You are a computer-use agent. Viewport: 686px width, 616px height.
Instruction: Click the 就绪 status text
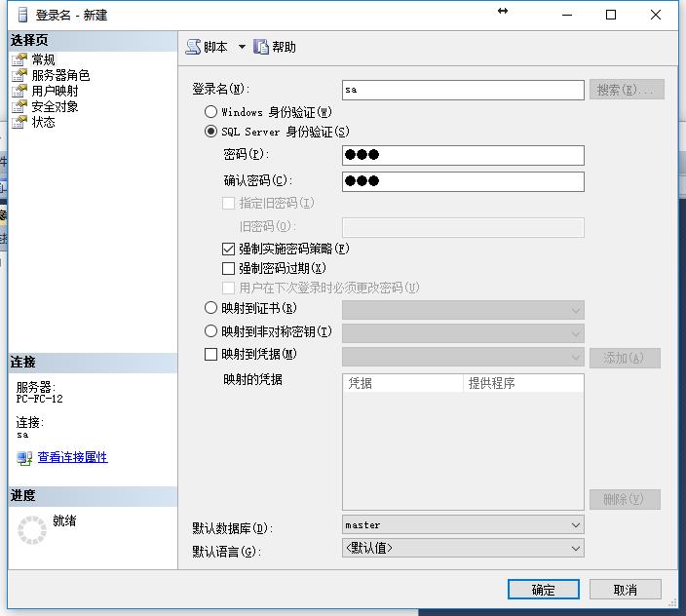64,520
